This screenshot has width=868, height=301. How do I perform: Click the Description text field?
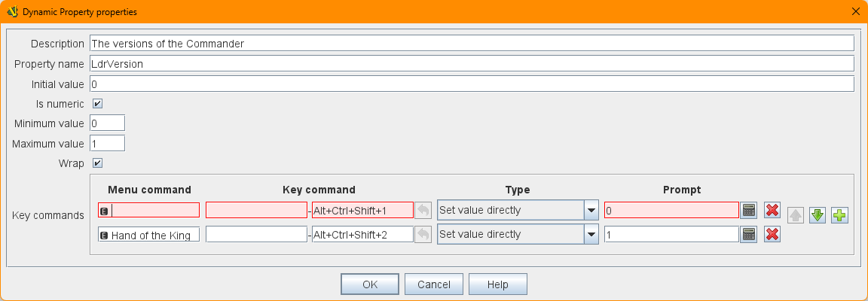471,44
